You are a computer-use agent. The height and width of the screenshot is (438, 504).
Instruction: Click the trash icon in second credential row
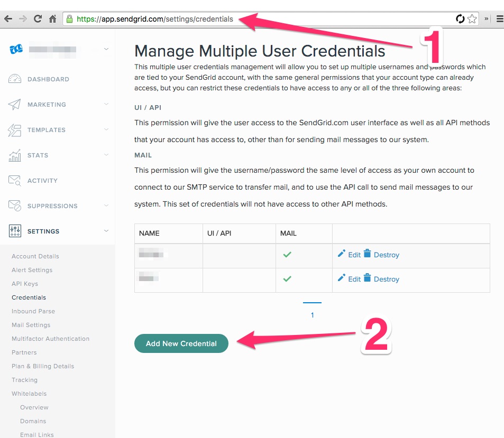point(368,277)
